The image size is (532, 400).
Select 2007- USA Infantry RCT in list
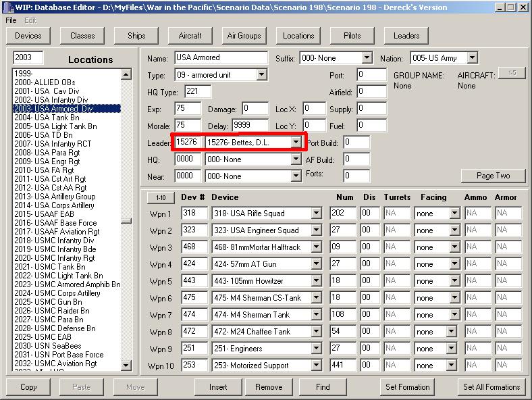click(66, 144)
